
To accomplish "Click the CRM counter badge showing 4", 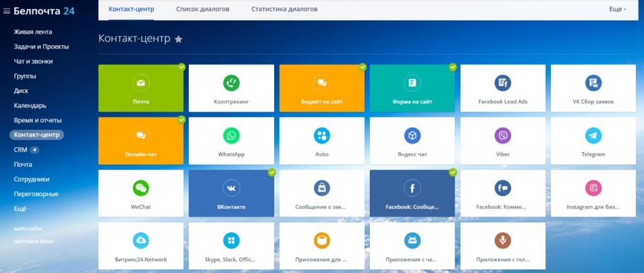I will [35, 150].
